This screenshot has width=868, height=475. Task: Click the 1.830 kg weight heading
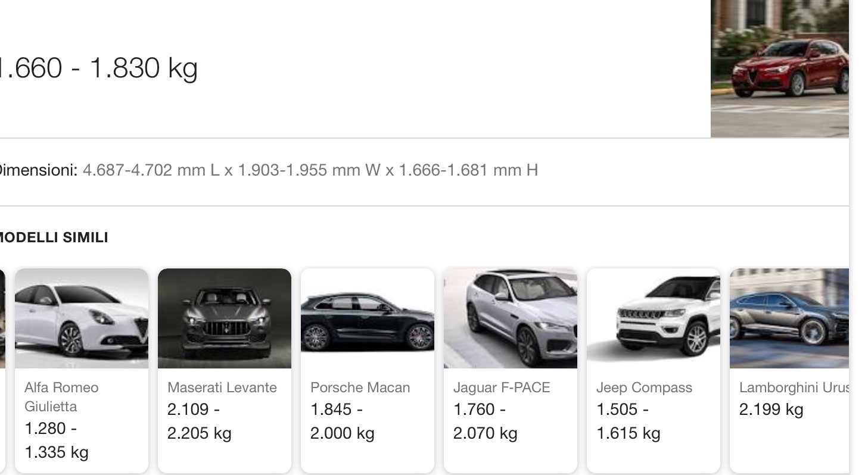point(98,68)
